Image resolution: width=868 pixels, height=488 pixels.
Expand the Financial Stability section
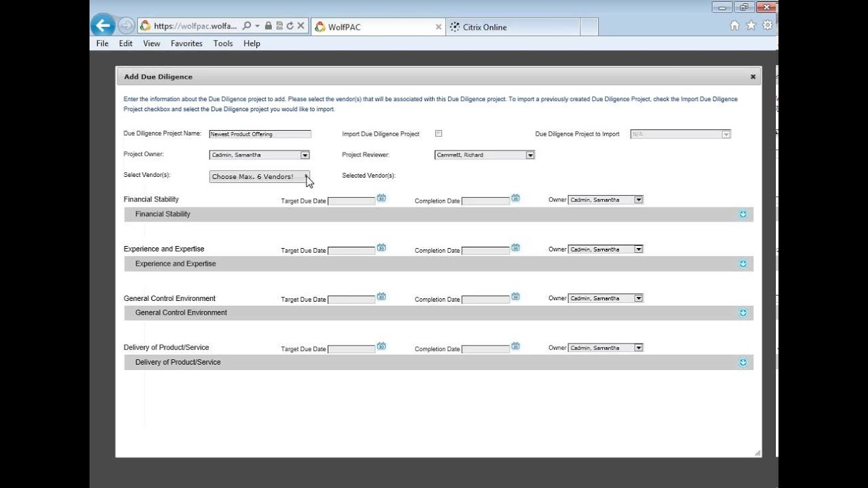743,214
